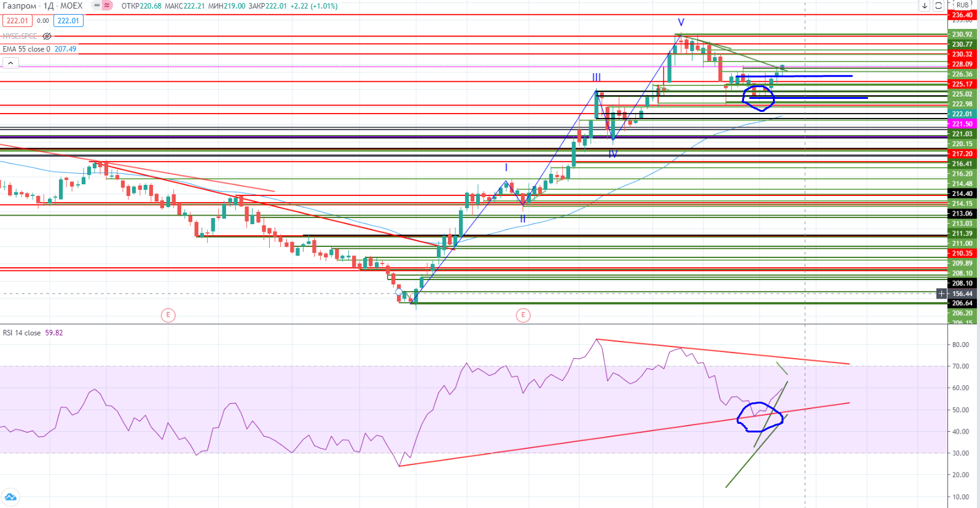Image resolution: width=980 pixels, height=508 pixels.
Task: Click the dark green 230.77 price label
Action: coord(962,44)
